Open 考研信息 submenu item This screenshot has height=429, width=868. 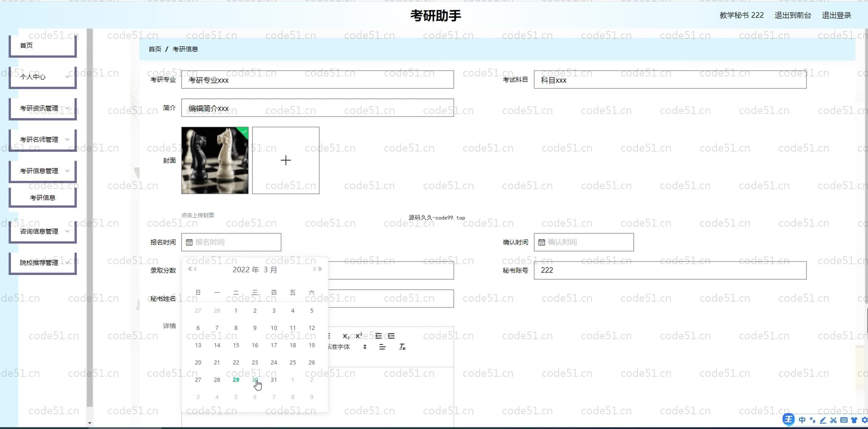pyautogui.click(x=43, y=198)
